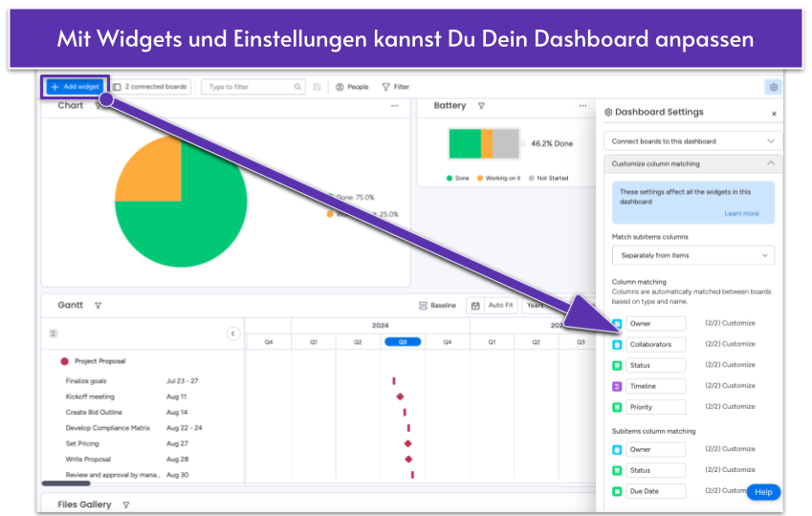Click the purple Timeline column icon
The width and height of the screenshot is (812, 516).
(x=617, y=386)
